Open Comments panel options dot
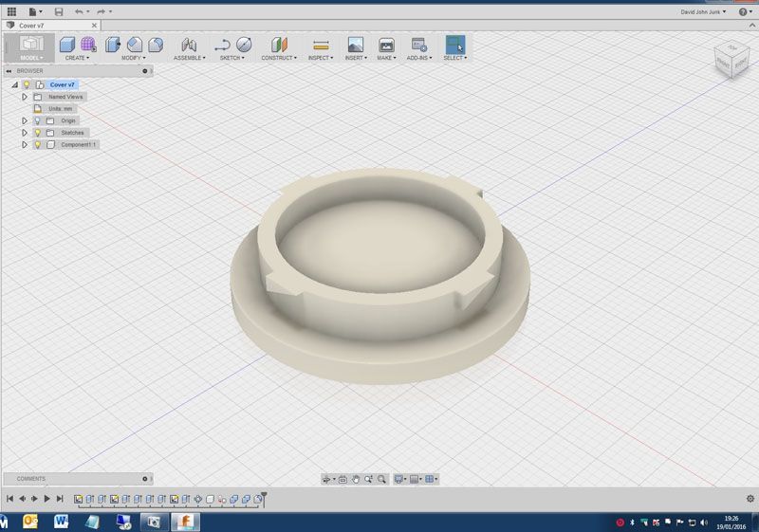759x532 pixels. [x=145, y=479]
